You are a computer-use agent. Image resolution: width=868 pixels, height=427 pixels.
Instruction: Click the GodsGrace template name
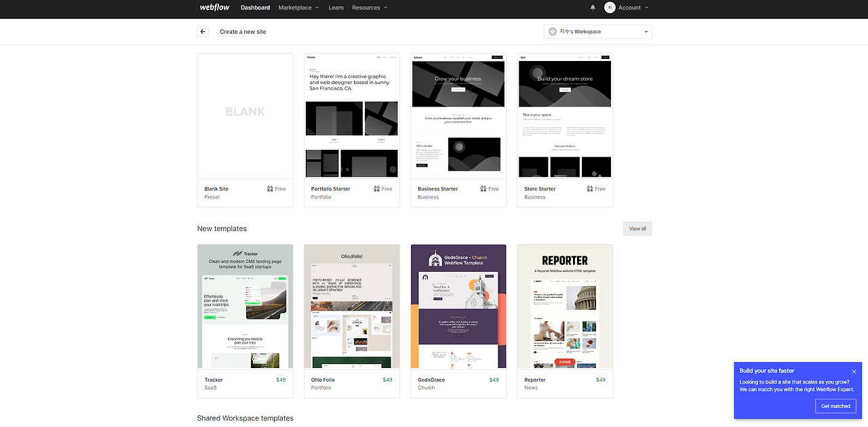click(431, 380)
